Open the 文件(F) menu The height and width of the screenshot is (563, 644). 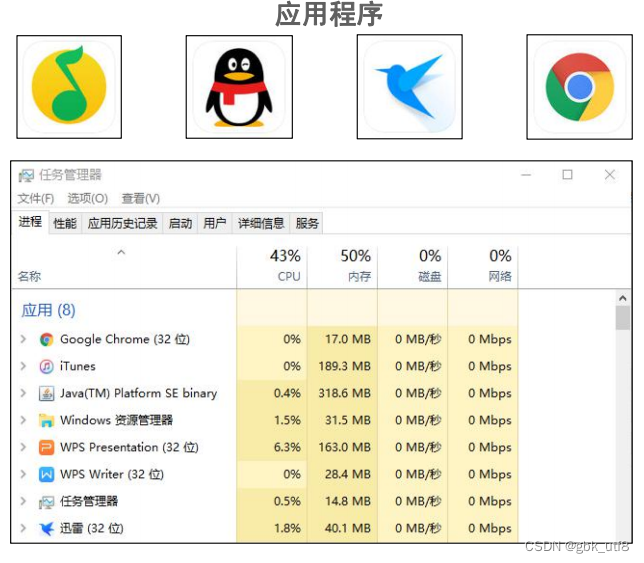tap(36, 199)
